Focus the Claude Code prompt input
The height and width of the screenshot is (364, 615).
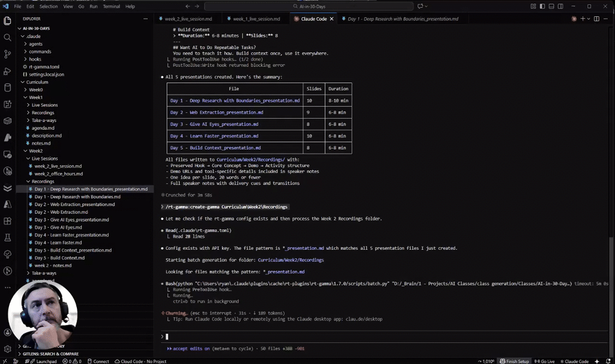(x=384, y=336)
